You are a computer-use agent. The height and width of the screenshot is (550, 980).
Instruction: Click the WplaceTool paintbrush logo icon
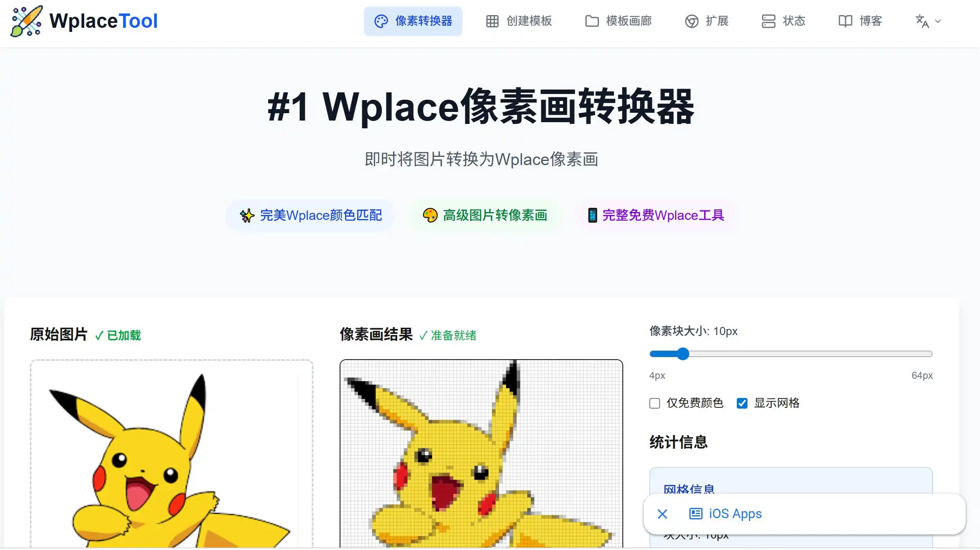pyautogui.click(x=27, y=21)
